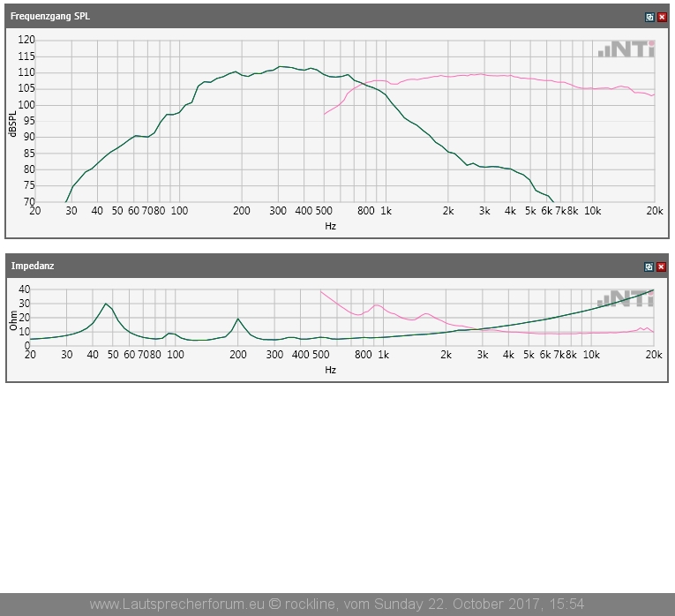Close the Impedanz panel with red X
Image resolution: width=675 pixels, height=616 pixels.
662,266
